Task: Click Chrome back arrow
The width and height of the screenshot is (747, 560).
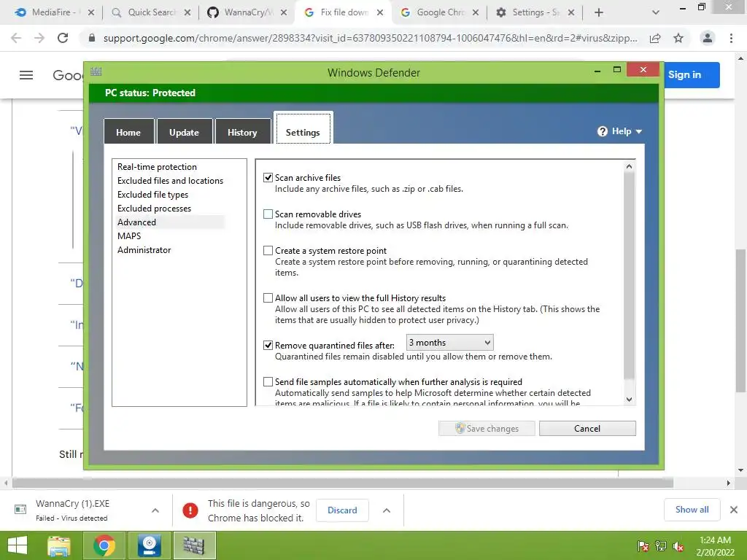Action: 16,38
